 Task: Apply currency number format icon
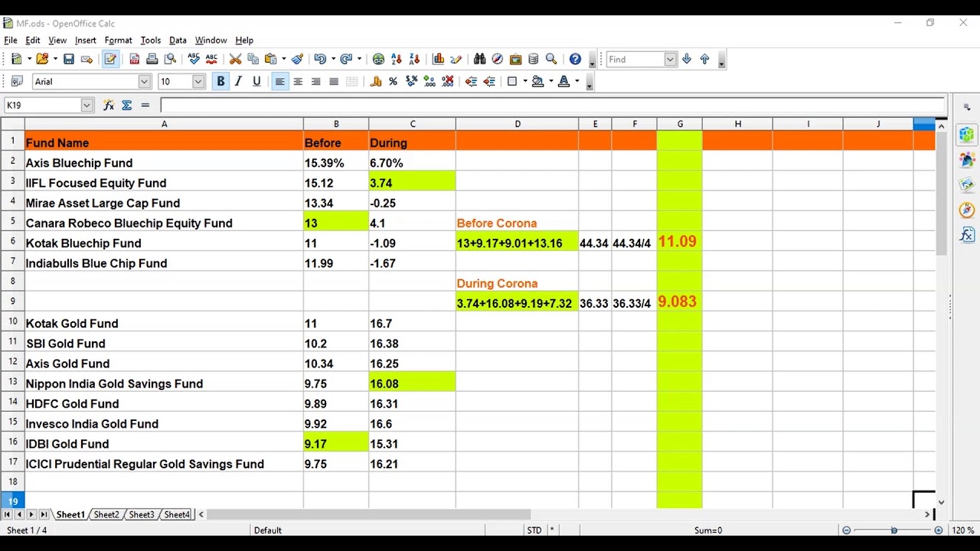(375, 81)
